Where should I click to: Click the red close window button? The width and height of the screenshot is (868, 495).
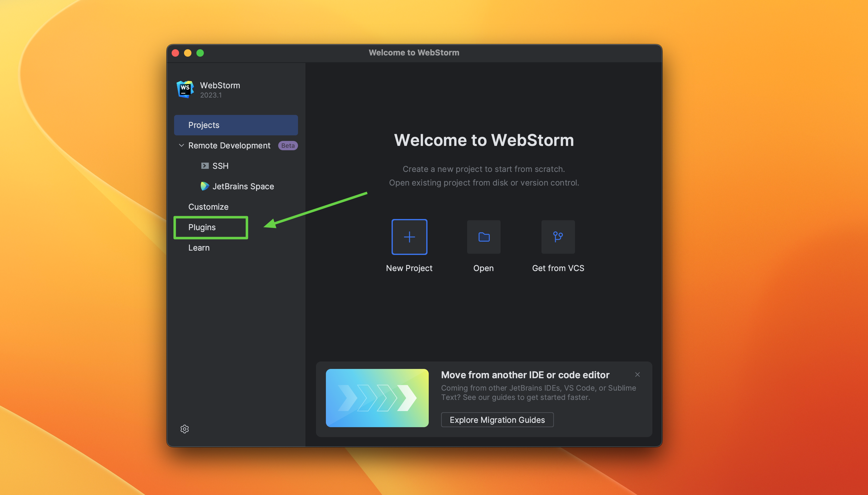(175, 53)
